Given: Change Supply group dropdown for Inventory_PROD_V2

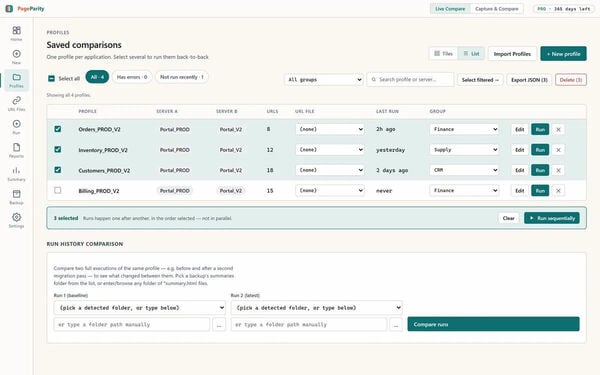Looking at the screenshot, I should (x=464, y=150).
